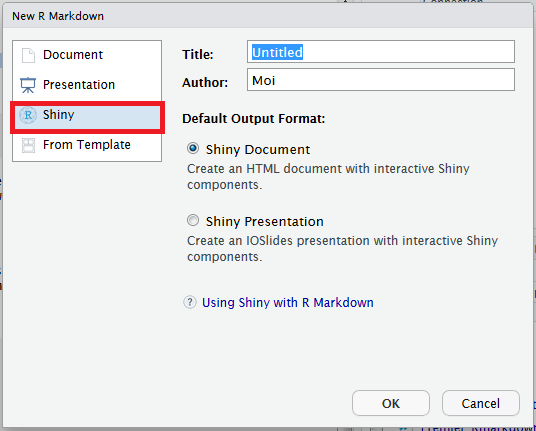Choose the Document list entry label
The image size is (536, 431).
[x=73, y=55]
